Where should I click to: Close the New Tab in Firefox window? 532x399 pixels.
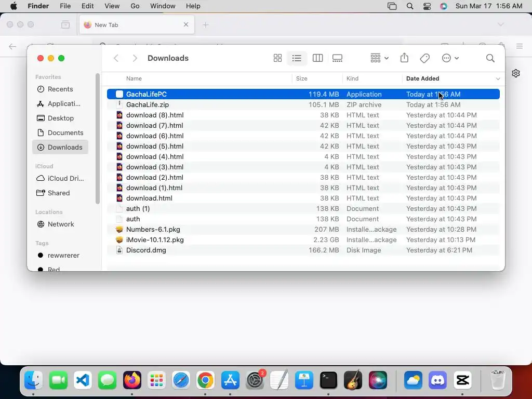click(186, 24)
